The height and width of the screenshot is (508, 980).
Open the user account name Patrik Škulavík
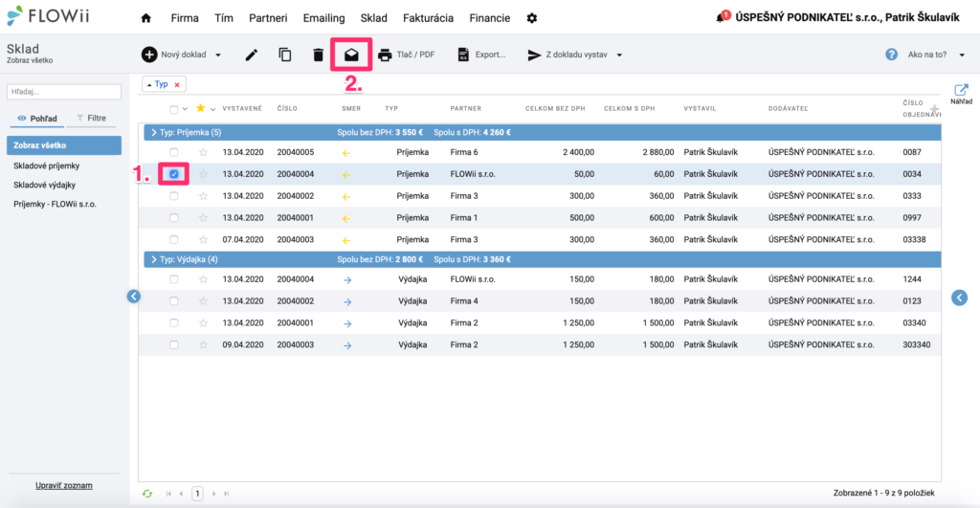point(923,18)
